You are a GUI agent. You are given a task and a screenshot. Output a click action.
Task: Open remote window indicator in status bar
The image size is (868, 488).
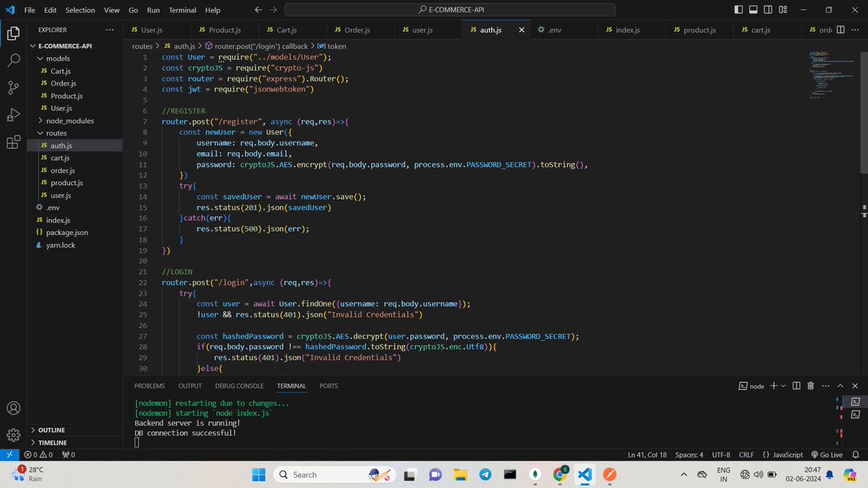[9, 455]
